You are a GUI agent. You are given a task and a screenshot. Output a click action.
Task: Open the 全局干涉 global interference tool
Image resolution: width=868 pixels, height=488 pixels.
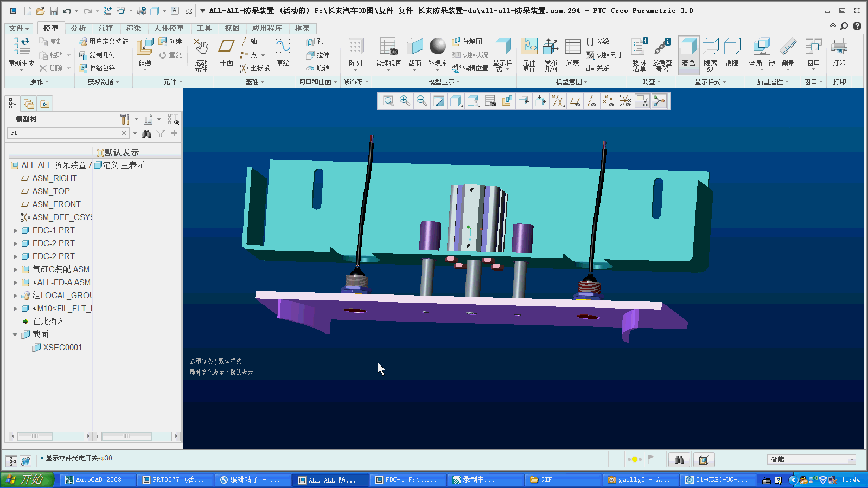coord(762,53)
